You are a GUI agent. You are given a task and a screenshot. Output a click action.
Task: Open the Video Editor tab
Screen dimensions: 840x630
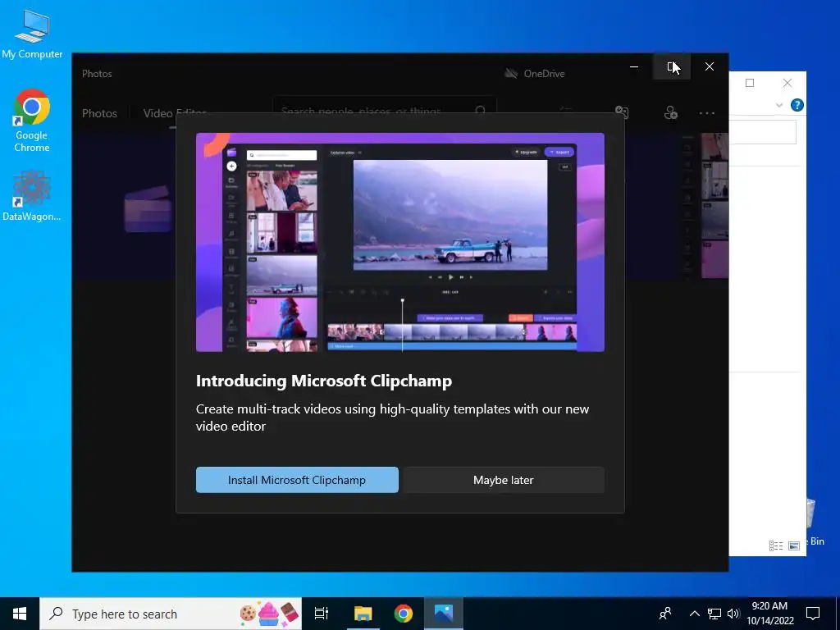(x=175, y=113)
